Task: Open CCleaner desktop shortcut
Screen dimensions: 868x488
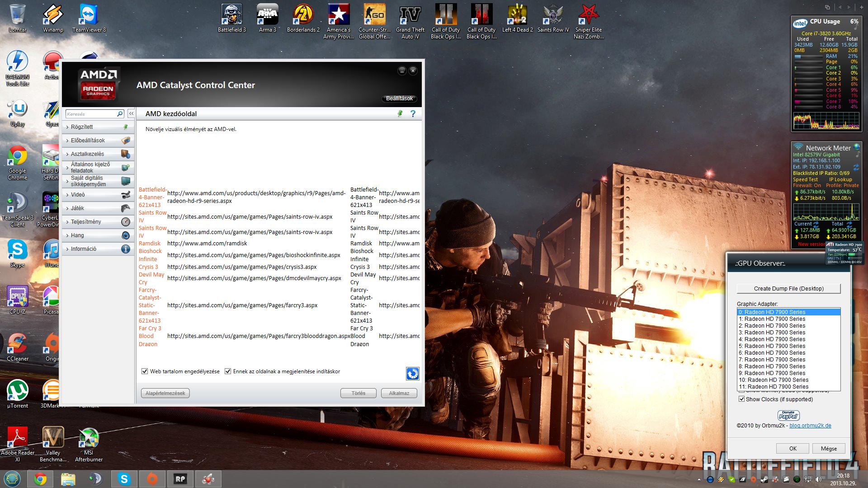Action: coord(17,347)
